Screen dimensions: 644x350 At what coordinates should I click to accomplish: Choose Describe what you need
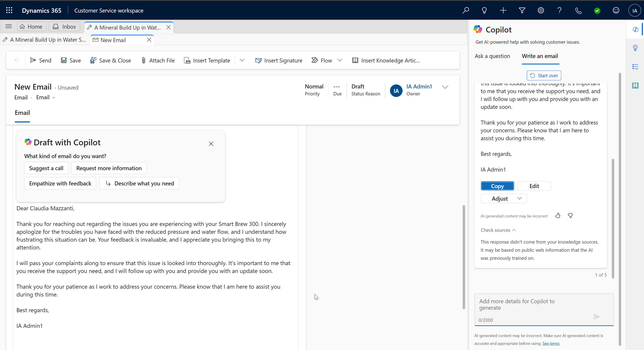[139, 184]
